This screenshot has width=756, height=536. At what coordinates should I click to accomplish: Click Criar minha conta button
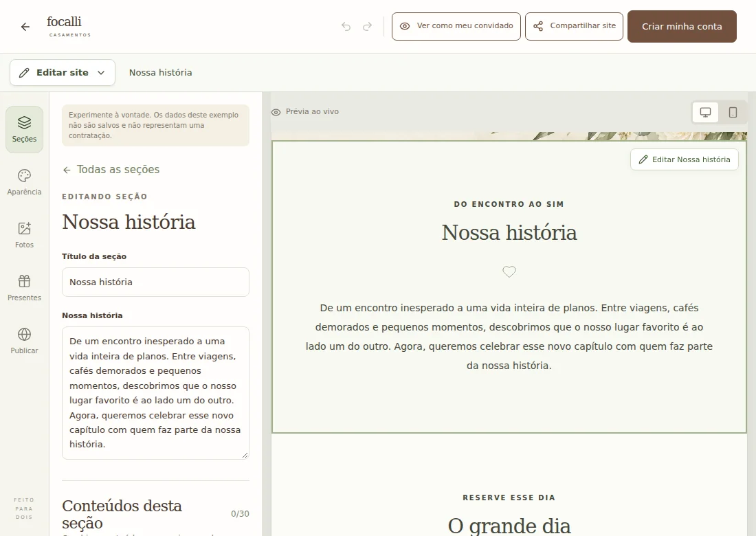(x=682, y=27)
